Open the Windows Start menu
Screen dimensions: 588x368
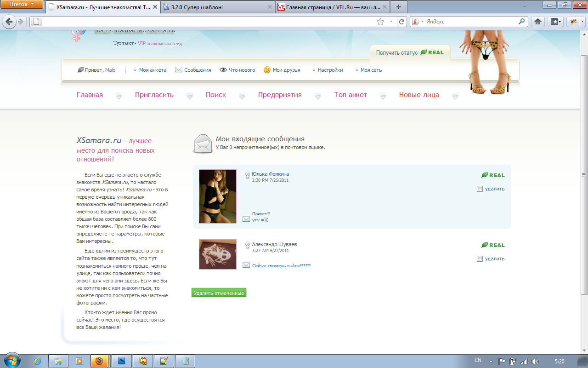(11, 361)
